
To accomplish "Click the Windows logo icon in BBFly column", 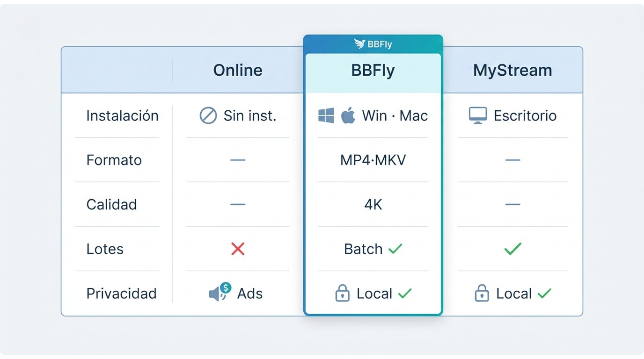I will (326, 115).
